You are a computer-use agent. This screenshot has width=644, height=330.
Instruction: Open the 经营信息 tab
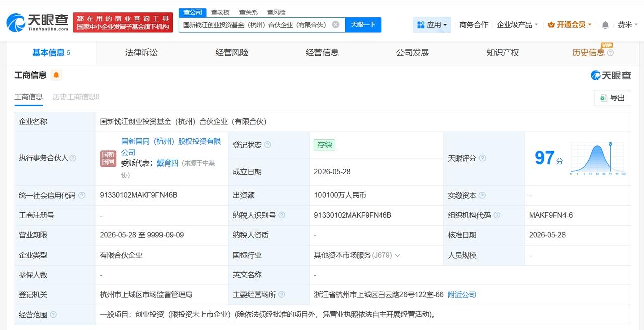(322, 53)
